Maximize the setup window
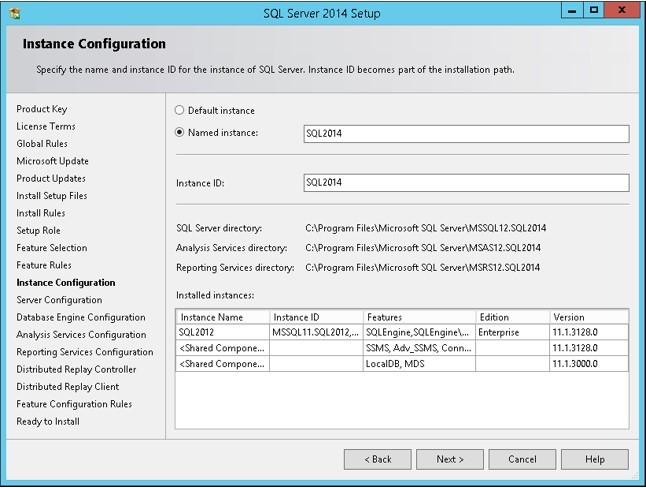Image resolution: width=646 pixels, height=488 pixels. pyautogui.click(x=594, y=12)
